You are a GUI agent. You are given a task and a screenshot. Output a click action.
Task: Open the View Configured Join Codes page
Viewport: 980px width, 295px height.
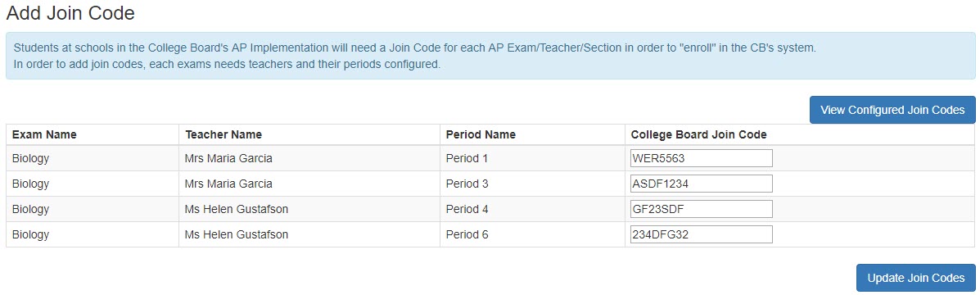[892, 110]
